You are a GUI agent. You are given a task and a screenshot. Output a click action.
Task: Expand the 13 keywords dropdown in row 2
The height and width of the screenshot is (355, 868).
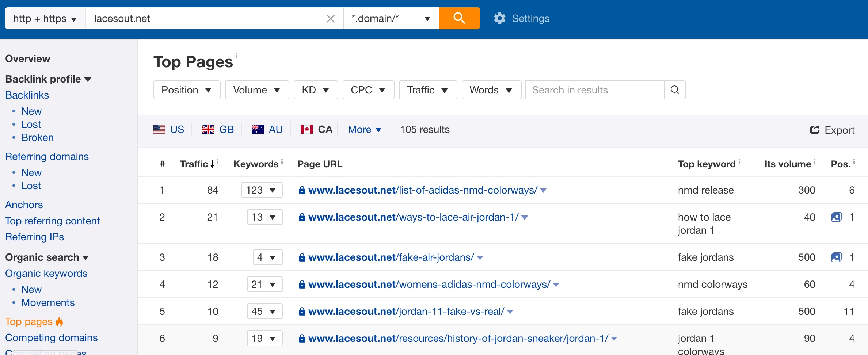pyautogui.click(x=264, y=217)
